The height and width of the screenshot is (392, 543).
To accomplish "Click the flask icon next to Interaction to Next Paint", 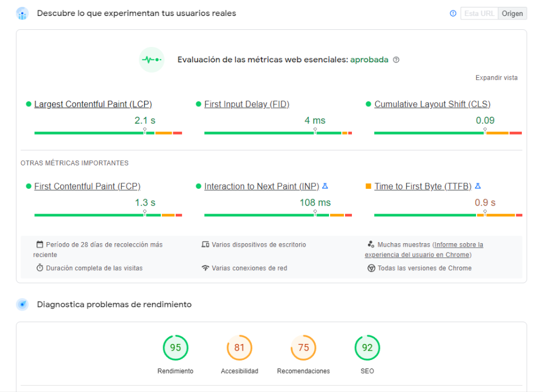I will pyautogui.click(x=325, y=186).
